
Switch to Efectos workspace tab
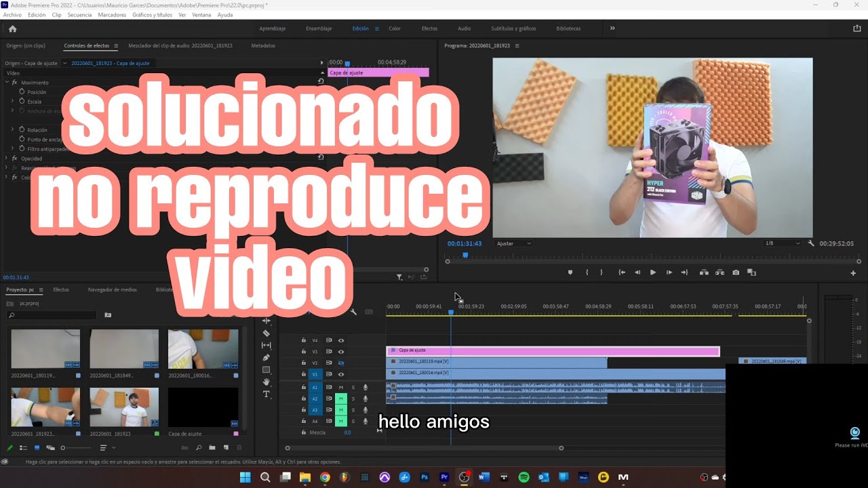point(429,28)
